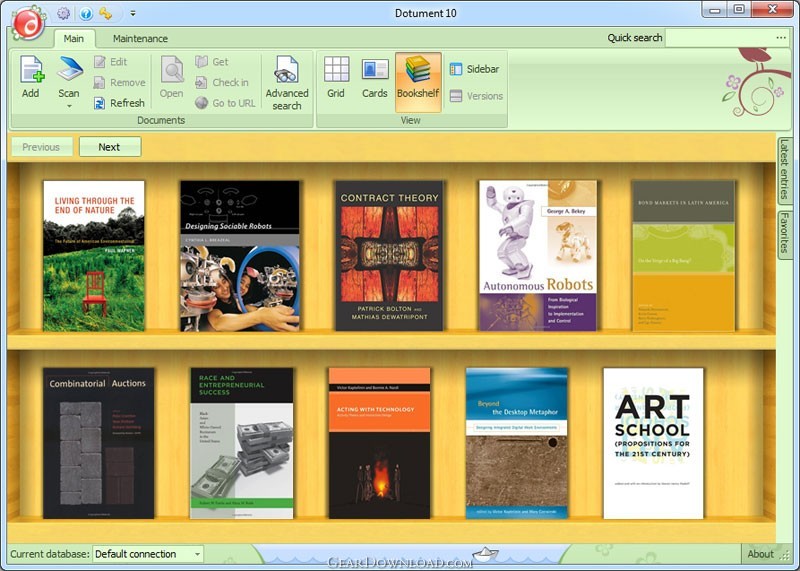Viewport: 800px width, 571px height.
Task: Click the Go to URL button
Action: click(226, 103)
